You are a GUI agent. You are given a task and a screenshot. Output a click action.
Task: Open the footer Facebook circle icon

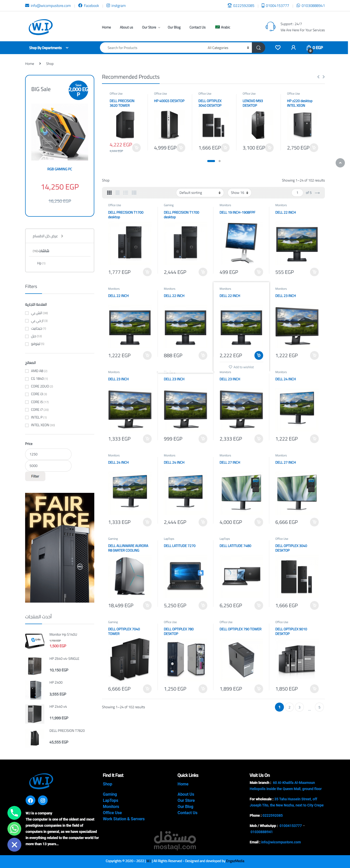click(30, 800)
